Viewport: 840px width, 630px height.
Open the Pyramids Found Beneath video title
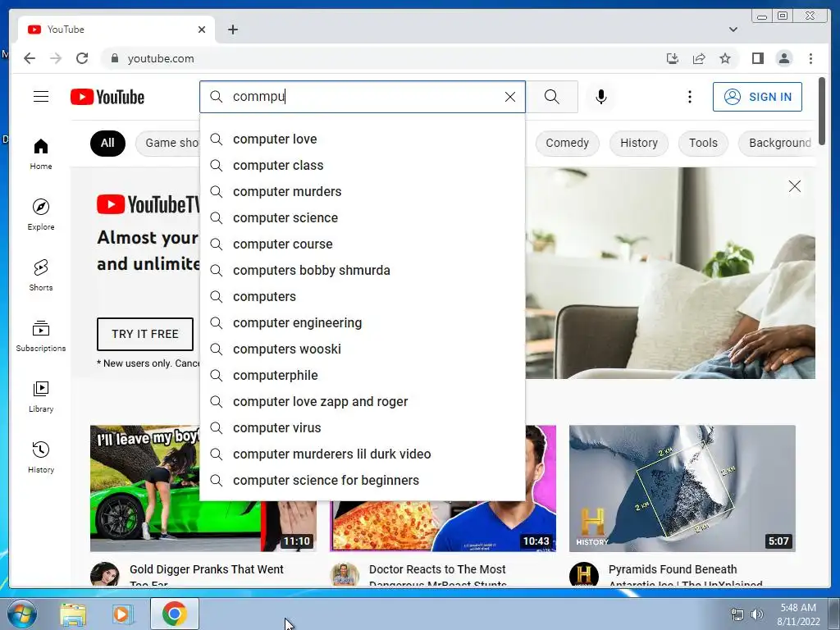686,575
